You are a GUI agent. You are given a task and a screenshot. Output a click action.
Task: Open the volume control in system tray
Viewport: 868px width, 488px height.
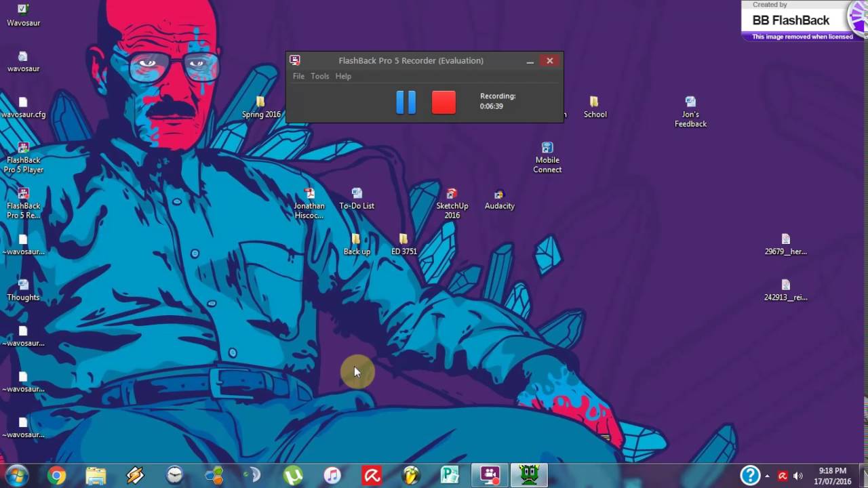pyautogui.click(x=797, y=476)
